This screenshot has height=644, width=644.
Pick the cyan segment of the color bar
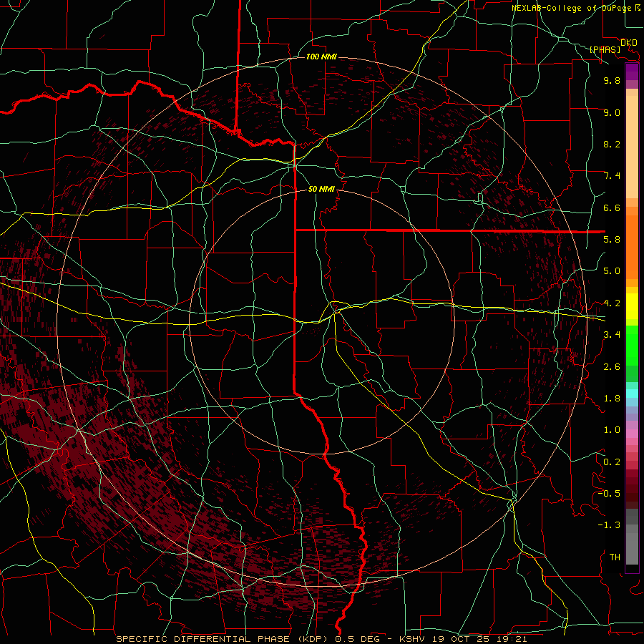(x=632, y=394)
